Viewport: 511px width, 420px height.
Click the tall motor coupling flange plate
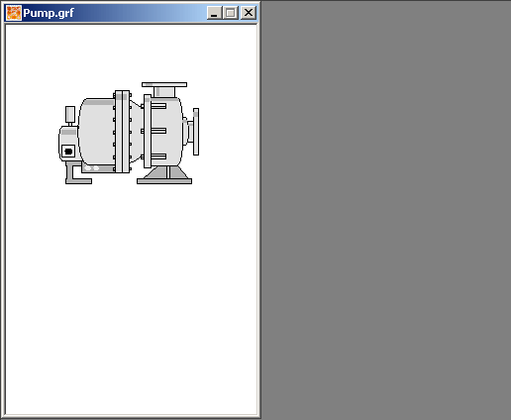point(122,132)
